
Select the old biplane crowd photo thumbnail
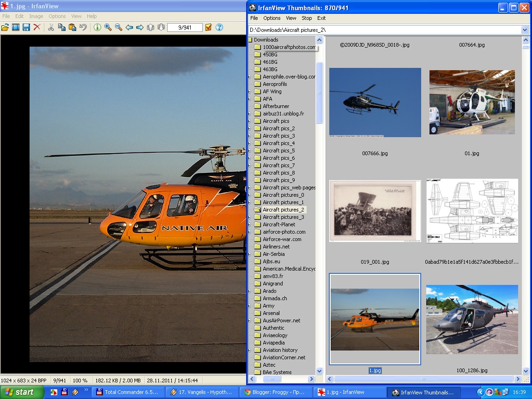pyautogui.click(x=375, y=211)
